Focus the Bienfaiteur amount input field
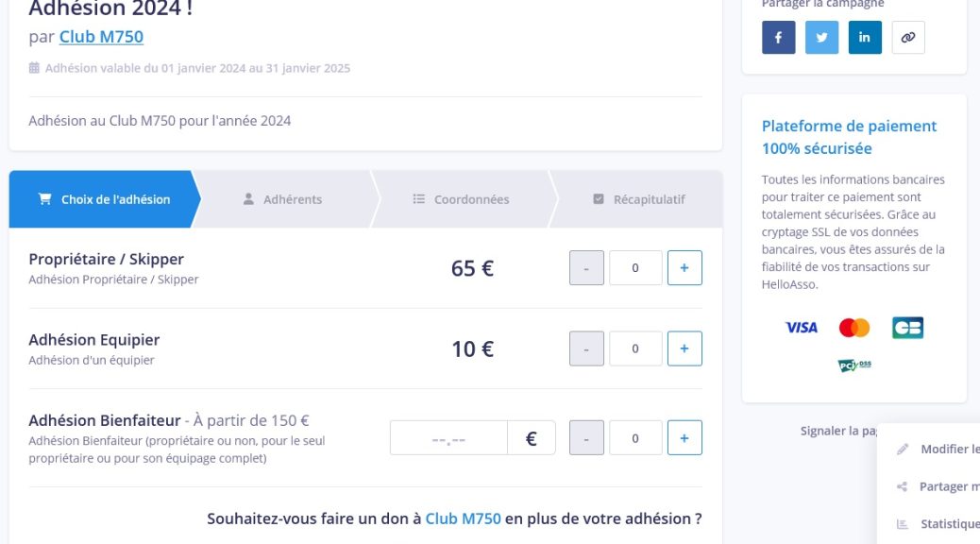This screenshot has height=544, width=980. (x=448, y=437)
